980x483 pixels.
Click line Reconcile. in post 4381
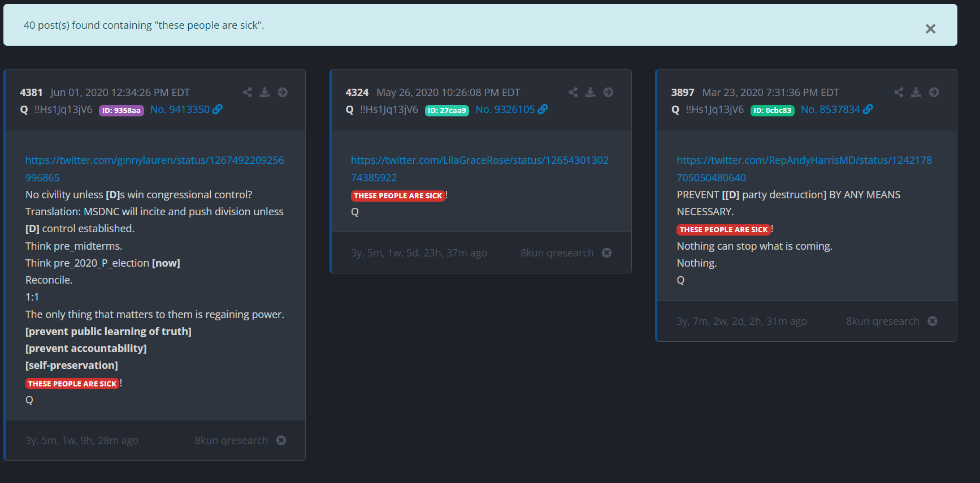(x=49, y=280)
